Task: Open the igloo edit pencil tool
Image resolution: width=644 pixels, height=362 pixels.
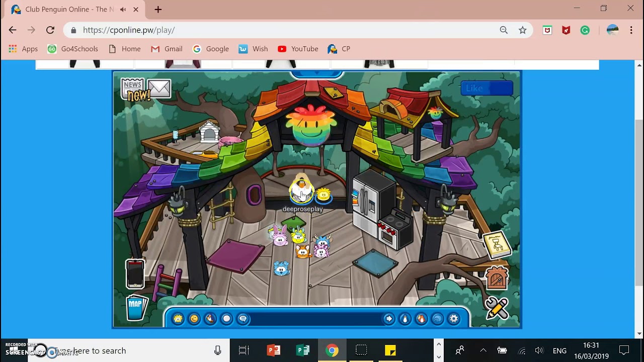Action: pyautogui.click(x=497, y=308)
